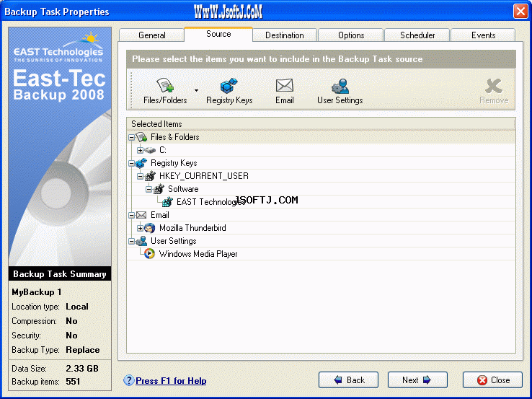532x399 pixels.
Task: Click the HKEY_CURRENT_USER key icon
Action: [x=150, y=176]
